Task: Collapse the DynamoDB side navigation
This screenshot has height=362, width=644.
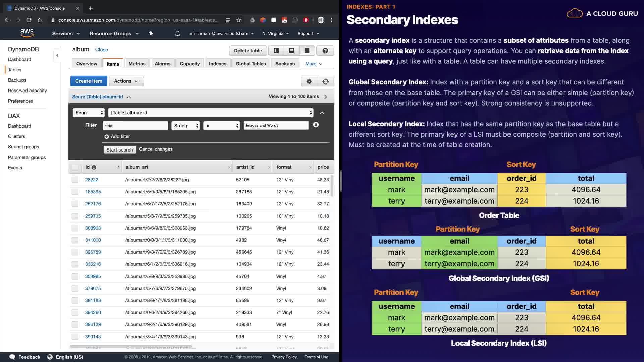Action: [x=57, y=56]
